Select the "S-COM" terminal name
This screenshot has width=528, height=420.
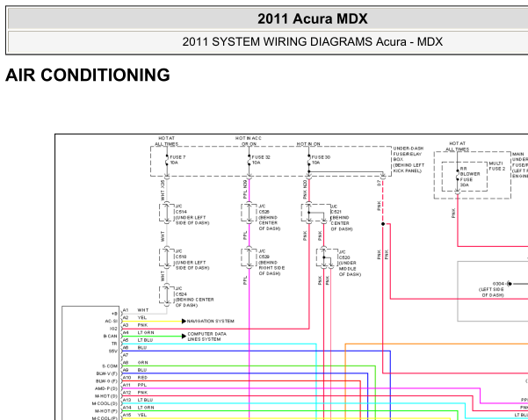tap(110, 366)
